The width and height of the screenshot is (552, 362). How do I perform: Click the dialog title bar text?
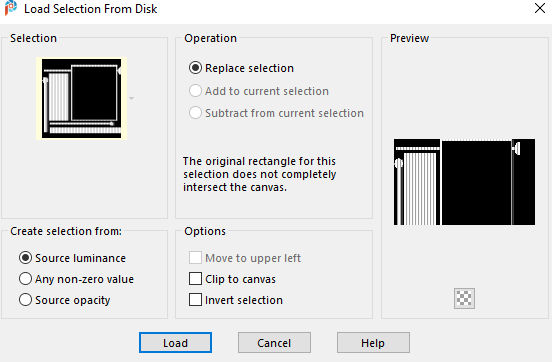(x=90, y=9)
